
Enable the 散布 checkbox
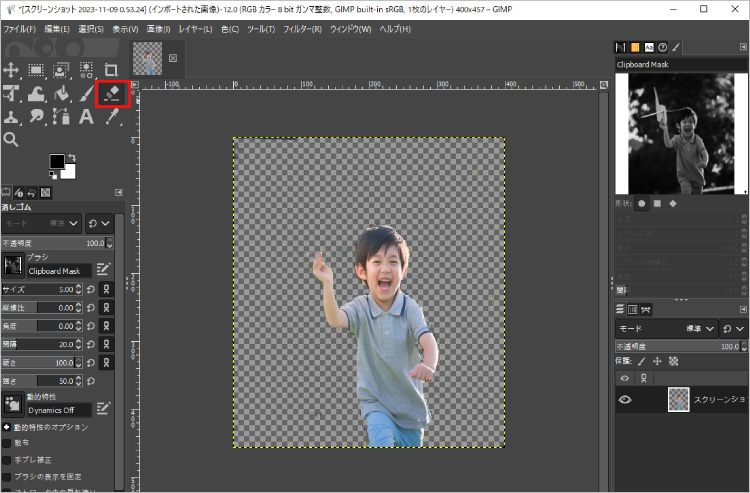(7, 443)
